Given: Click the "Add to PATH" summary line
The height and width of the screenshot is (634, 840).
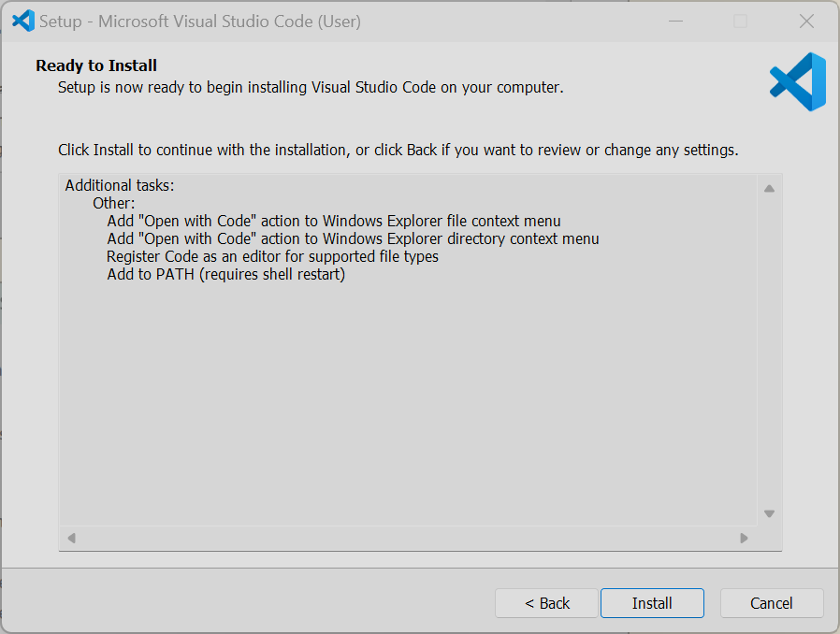Looking at the screenshot, I should 225,274.
